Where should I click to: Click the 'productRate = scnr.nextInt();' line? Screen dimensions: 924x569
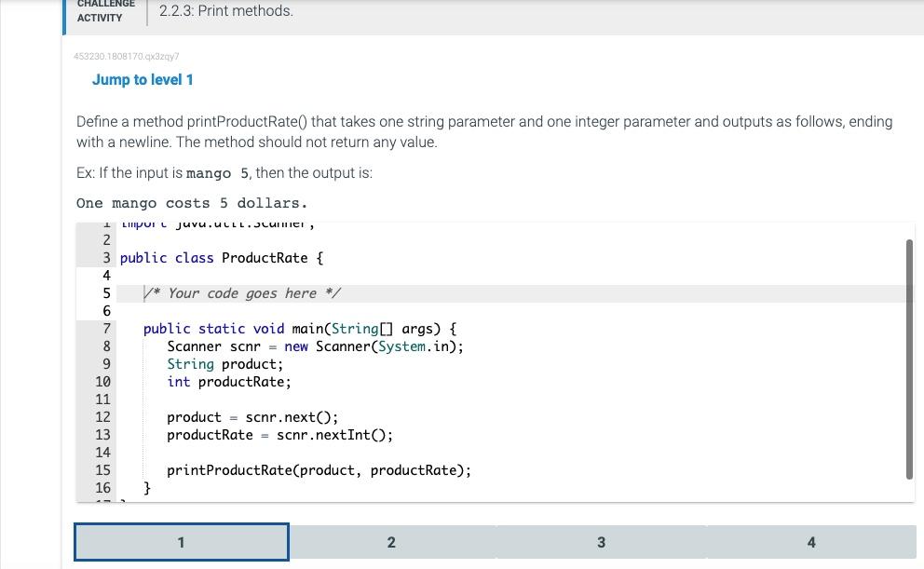280,435
